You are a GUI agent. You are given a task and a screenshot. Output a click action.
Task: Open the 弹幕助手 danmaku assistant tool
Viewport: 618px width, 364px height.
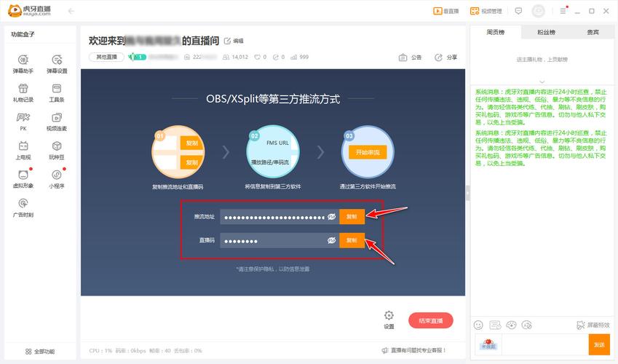(x=23, y=64)
